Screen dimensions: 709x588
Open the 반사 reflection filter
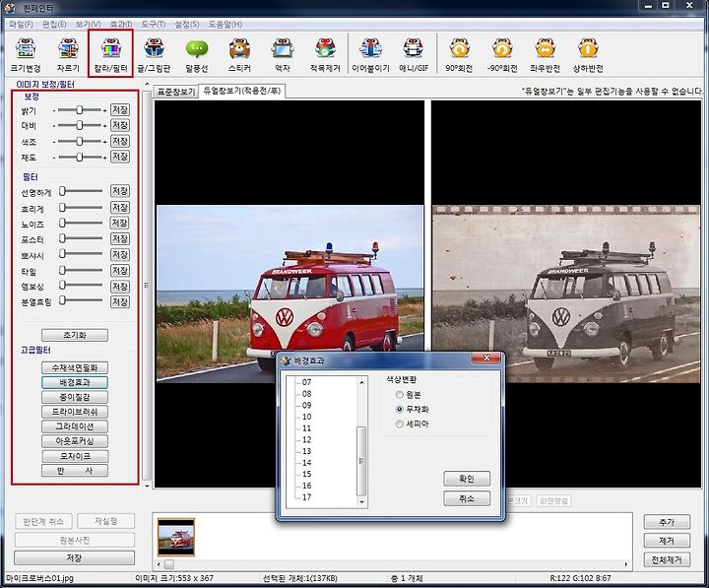point(75,471)
